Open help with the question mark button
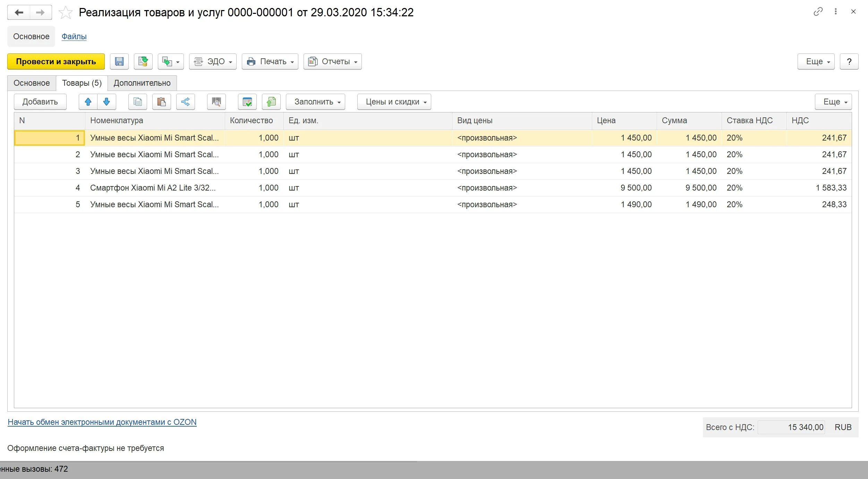Viewport: 868px width, 479px height. (849, 61)
